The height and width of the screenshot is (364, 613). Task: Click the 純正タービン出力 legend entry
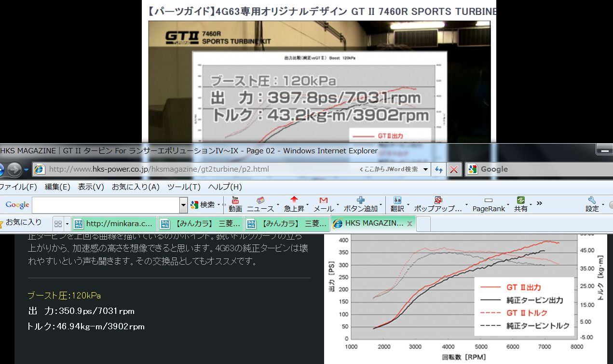pos(522,300)
